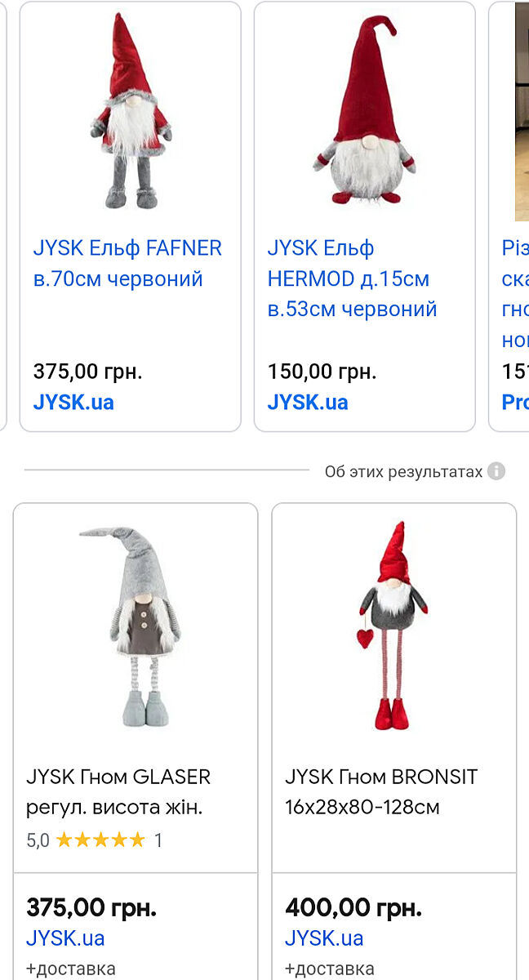Viewport: 529px width, 980px height.
Task: Open the BRONSIT gnome with heart image
Action: click(x=393, y=626)
